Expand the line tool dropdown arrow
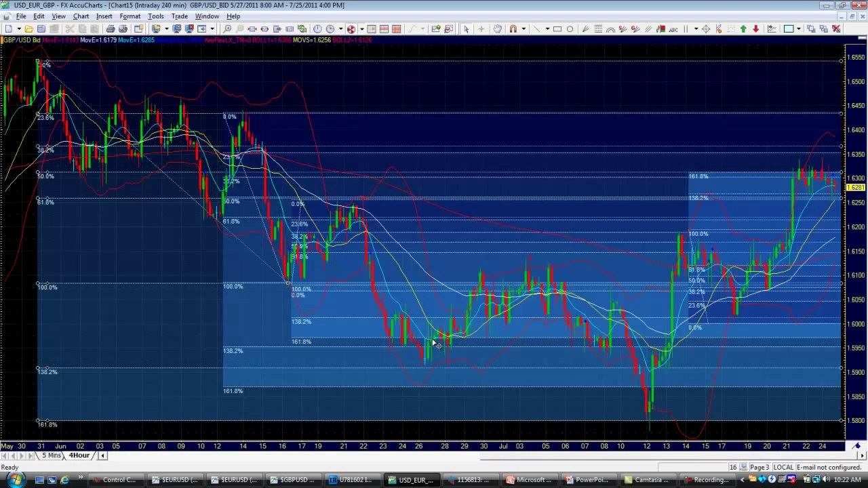Viewport: 868px width, 488px height. [546, 28]
